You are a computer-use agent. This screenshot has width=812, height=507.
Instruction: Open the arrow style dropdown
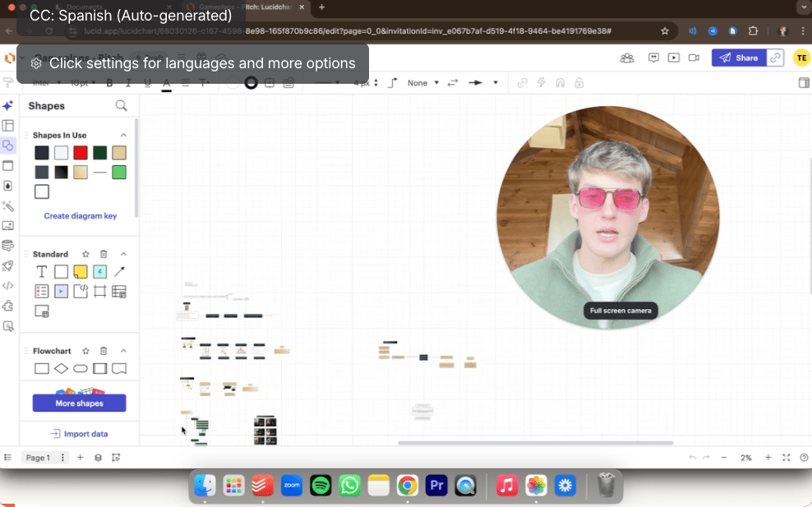(x=495, y=83)
